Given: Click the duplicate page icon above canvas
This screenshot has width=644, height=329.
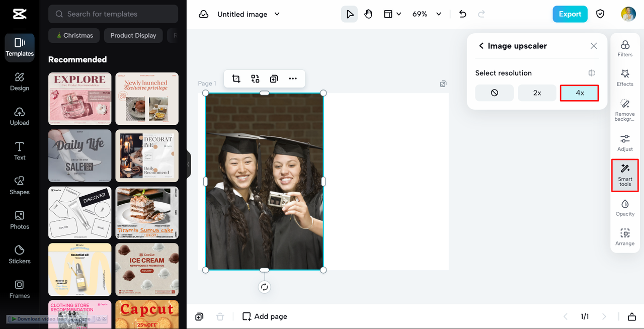Looking at the screenshot, I should coord(443,84).
